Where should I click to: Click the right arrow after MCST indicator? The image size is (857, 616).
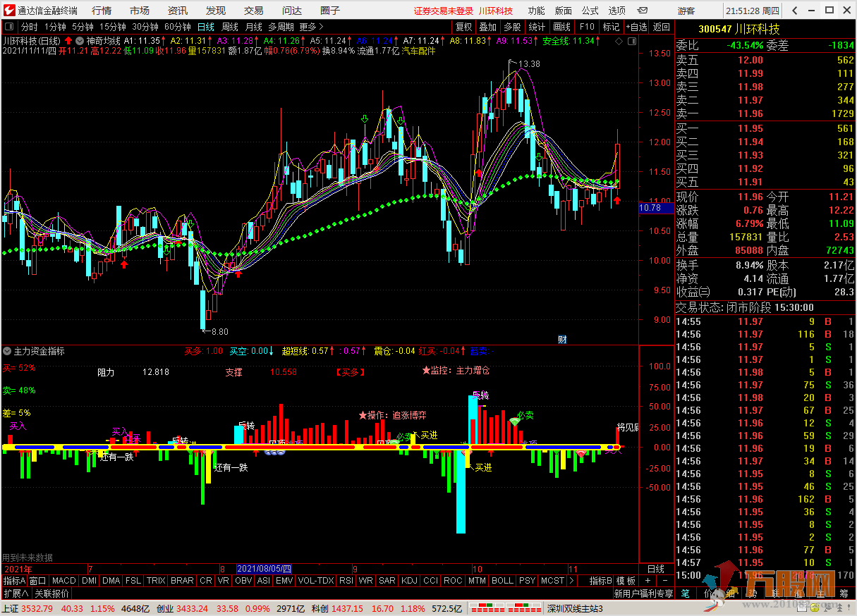tap(571, 581)
